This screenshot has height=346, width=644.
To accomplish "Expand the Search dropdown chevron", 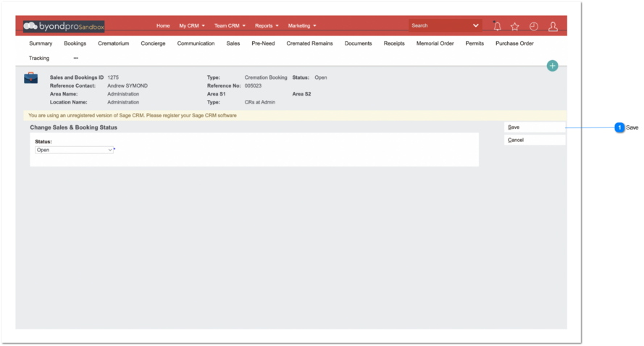I will click(x=476, y=25).
